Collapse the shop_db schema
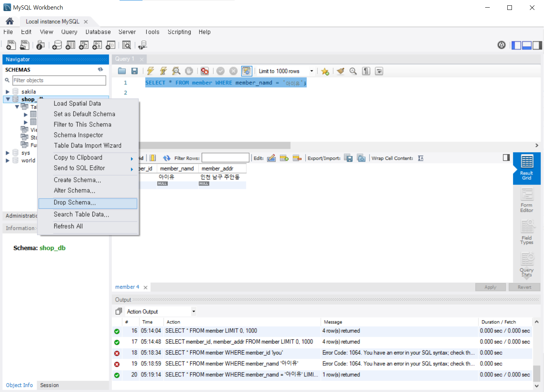This screenshot has height=392, width=544. click(x=8, y=99)
